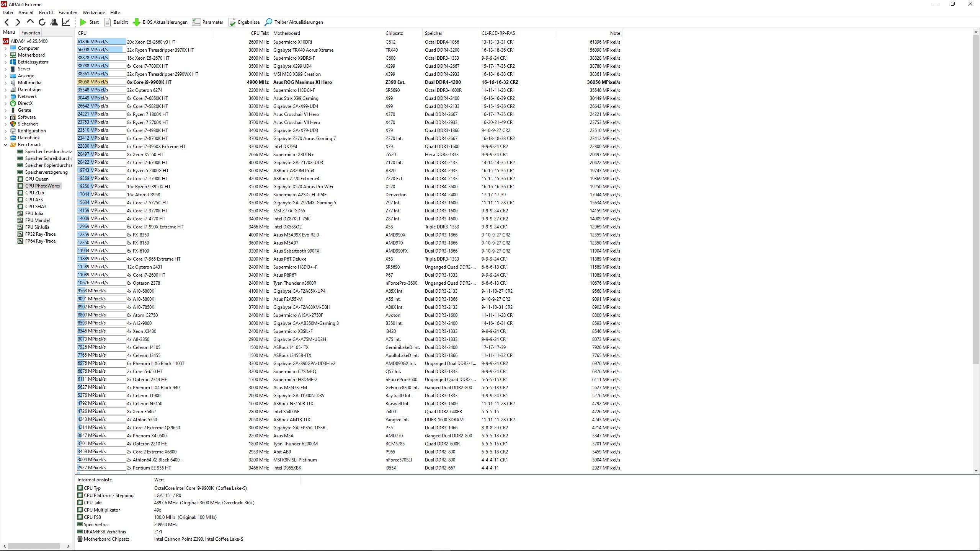Select the Wert column header

coord(226,480)
